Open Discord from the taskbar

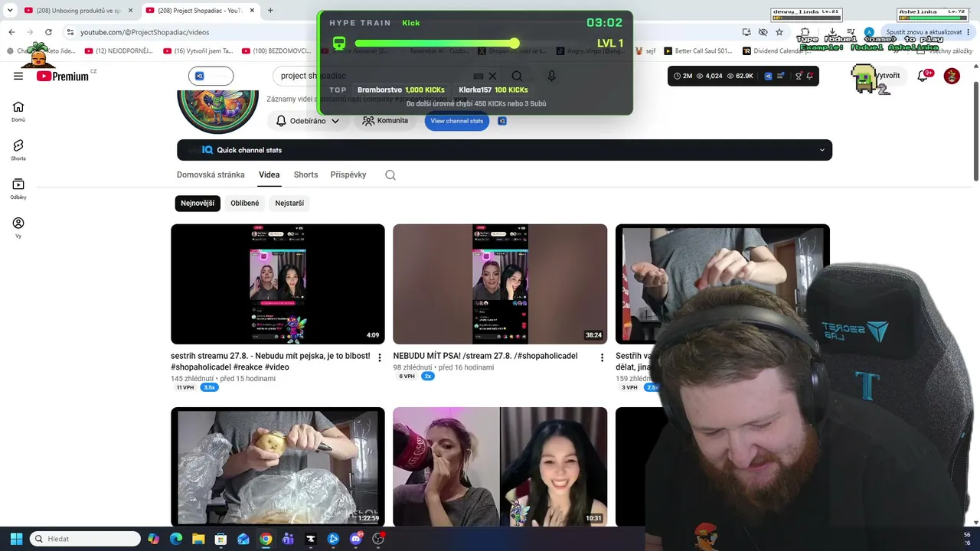click(355, 539)
